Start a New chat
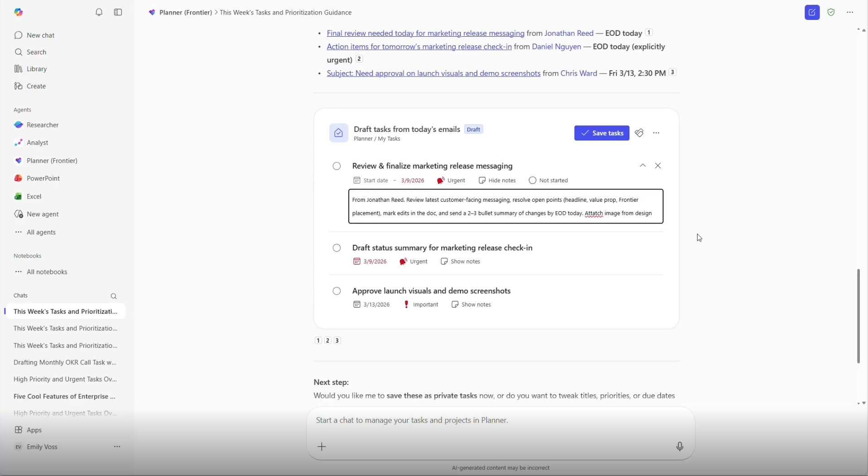868x476 pixels. (34, 35)
